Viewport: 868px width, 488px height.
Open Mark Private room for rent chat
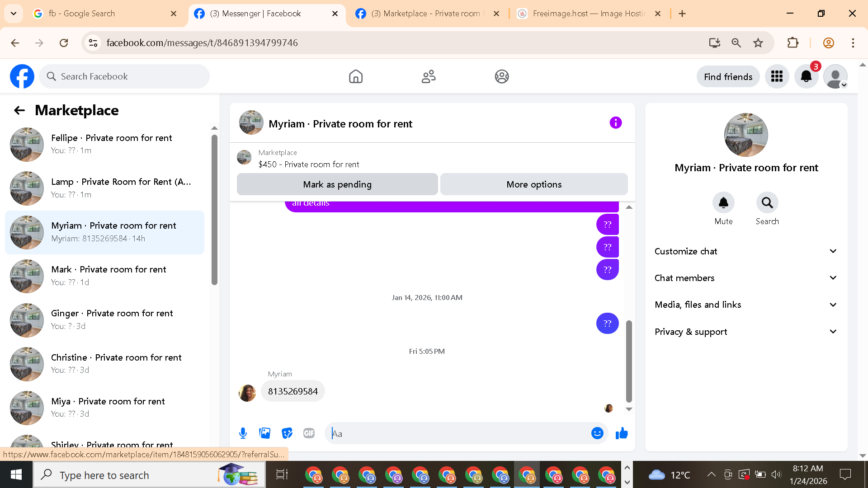[x=108, y=276]
